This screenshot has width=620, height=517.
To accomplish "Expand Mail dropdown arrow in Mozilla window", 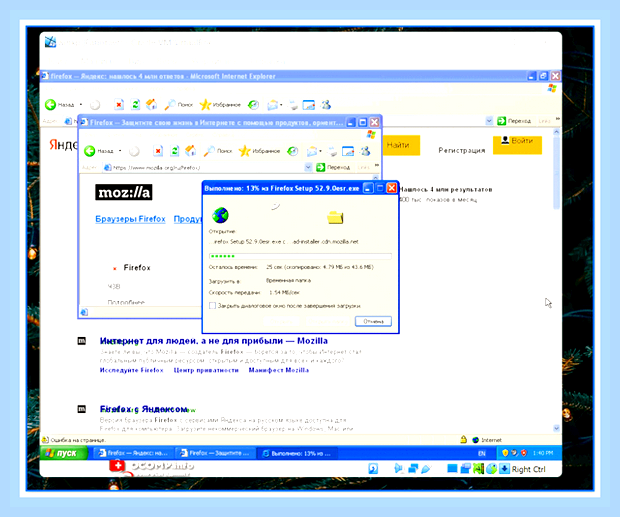I will pyautogui.click(x=320, y=151).
